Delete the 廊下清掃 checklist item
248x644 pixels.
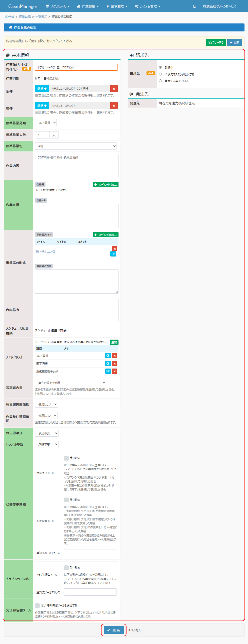click(x=114, y=364)
